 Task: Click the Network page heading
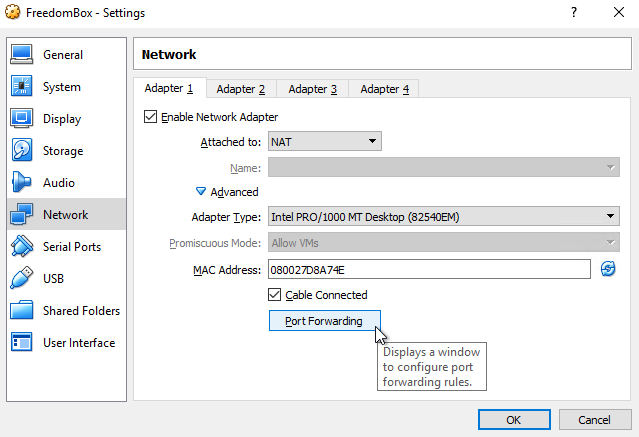click(x=169, y=54)
